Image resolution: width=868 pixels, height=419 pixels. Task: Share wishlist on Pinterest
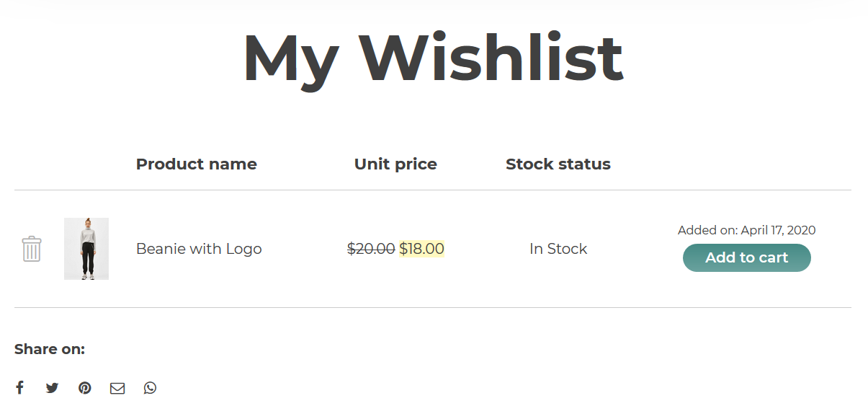point(85,388)
